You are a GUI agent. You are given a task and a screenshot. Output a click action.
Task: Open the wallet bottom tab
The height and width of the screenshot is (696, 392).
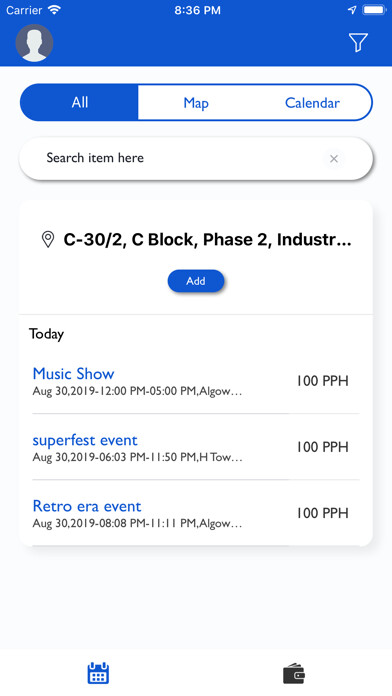click(294, 673)
